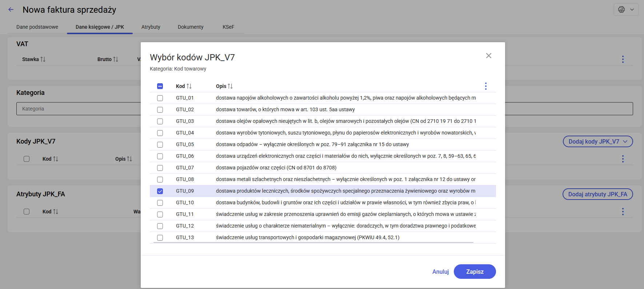Click the printer icon in top right
The image size is (644, 289).
(621, 9)
